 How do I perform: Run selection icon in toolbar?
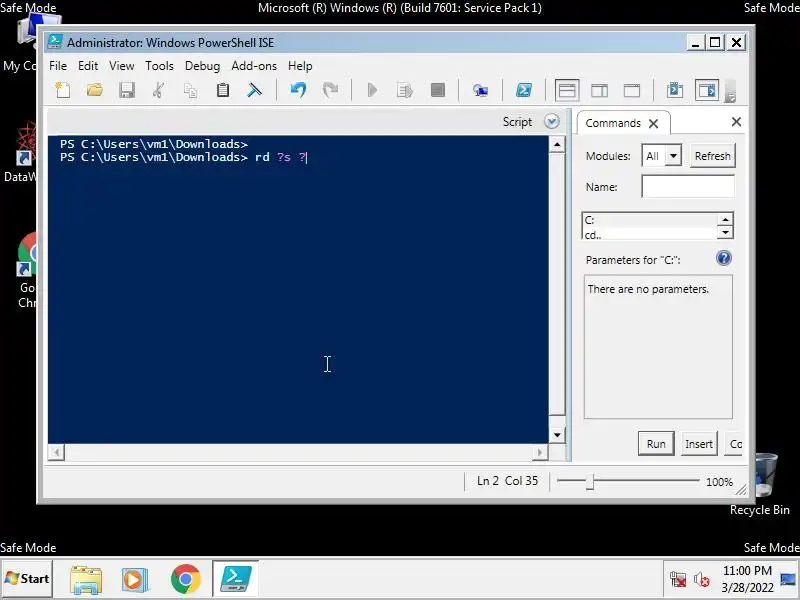pyautogui.click(x=405, y=90)
